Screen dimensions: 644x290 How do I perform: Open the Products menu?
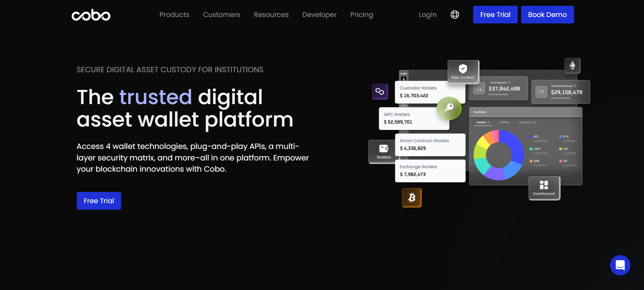click(174, 15)
